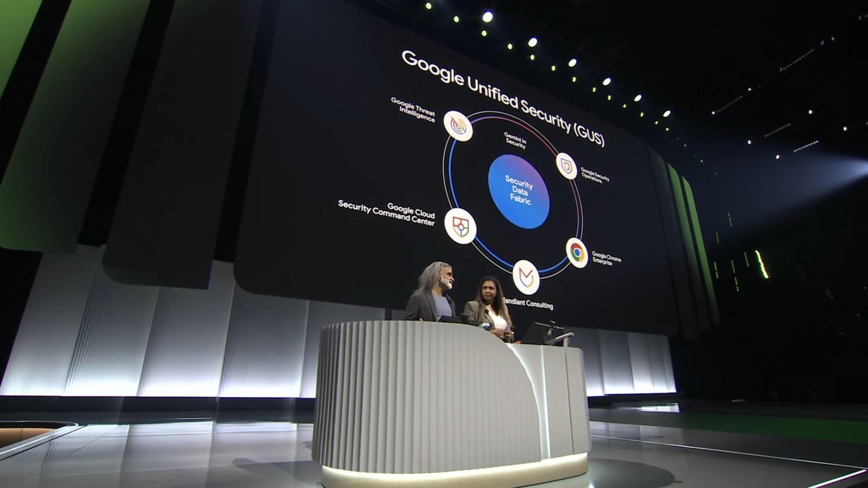Screen dimensions: 868x488
Task: Click the Google Threat Intelligence icon
Action: point(458,126)
